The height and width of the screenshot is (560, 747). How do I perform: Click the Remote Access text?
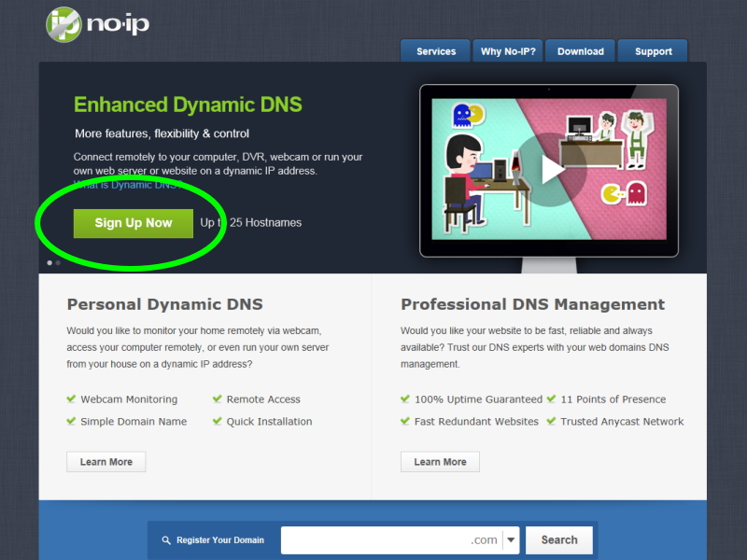click(x=263, y=399)
